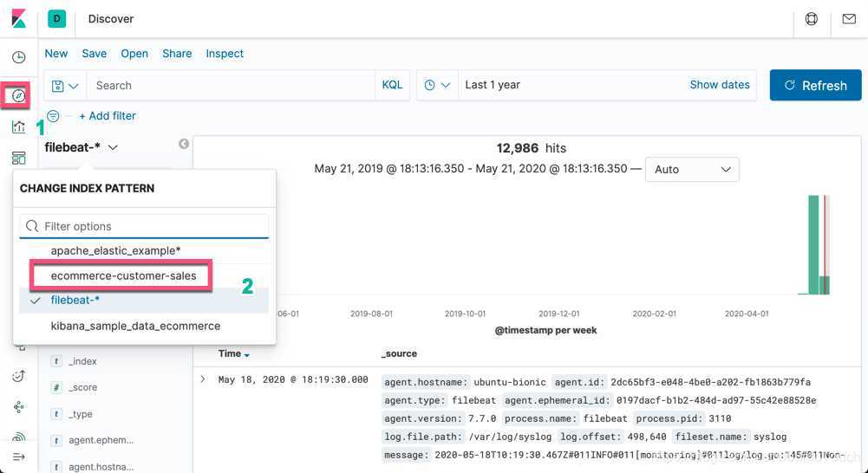Click the New menu item
Screen dimensions: 868x473
pyautogui.click(x=55, y=54)
